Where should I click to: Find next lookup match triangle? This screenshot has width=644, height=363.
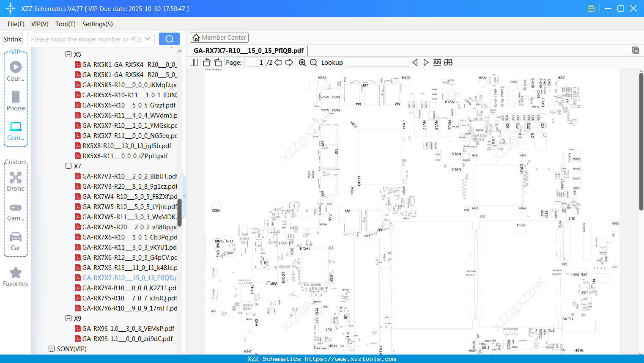[x=426, y=62]
